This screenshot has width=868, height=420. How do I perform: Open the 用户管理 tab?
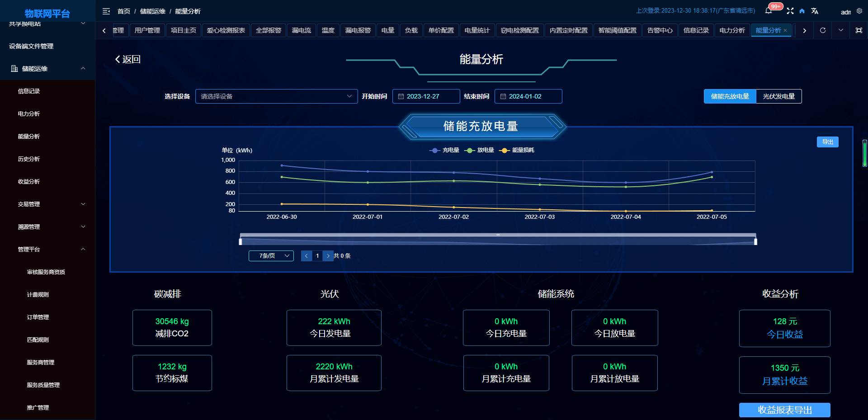click(147, 30)
